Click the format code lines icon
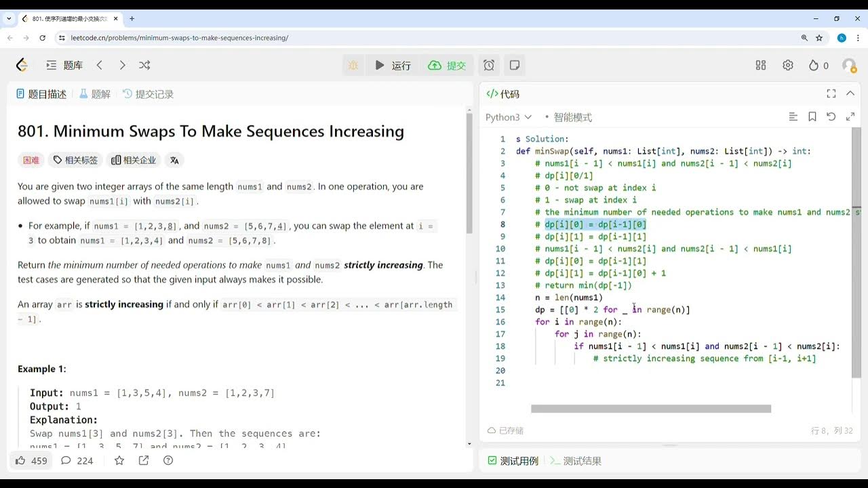This screenshot has height=488, width=868. pyautogui.click(x=793, y=117)
